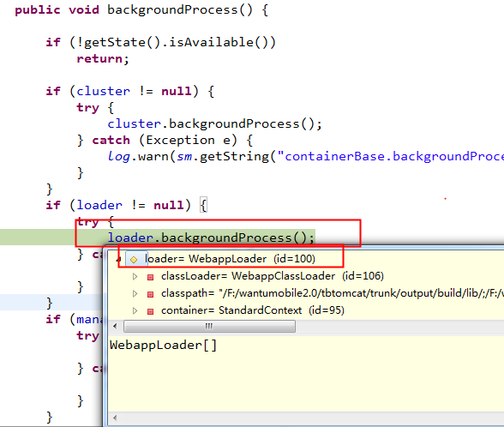Click the yellow diamond icon beside loader
Screen dimensions: 504x427
coord(134,260)
